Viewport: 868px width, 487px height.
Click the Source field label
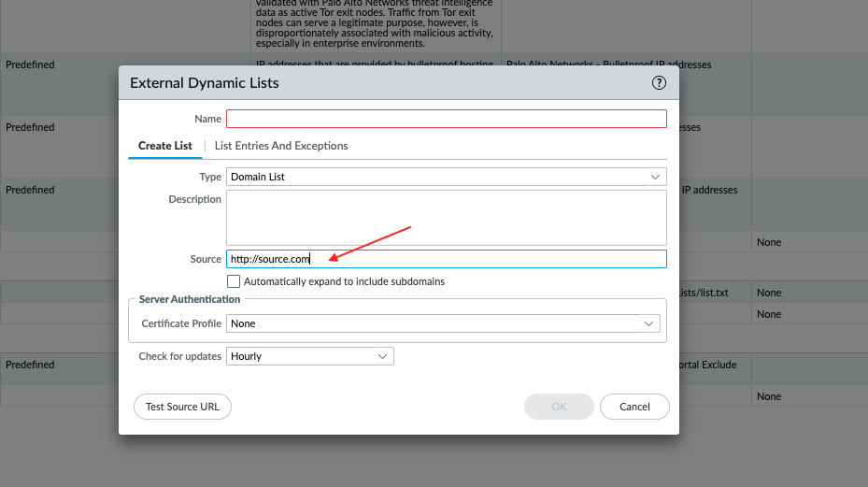click(x=206, y=259)
